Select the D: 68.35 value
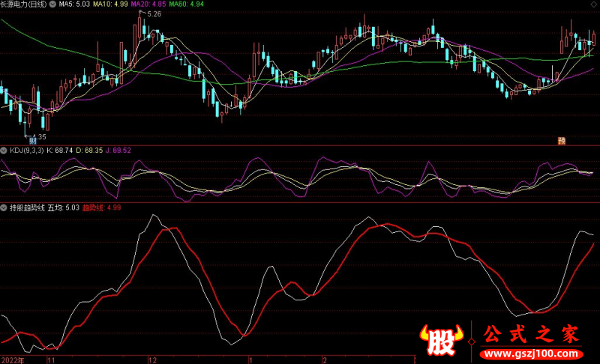 pos(89,151)
